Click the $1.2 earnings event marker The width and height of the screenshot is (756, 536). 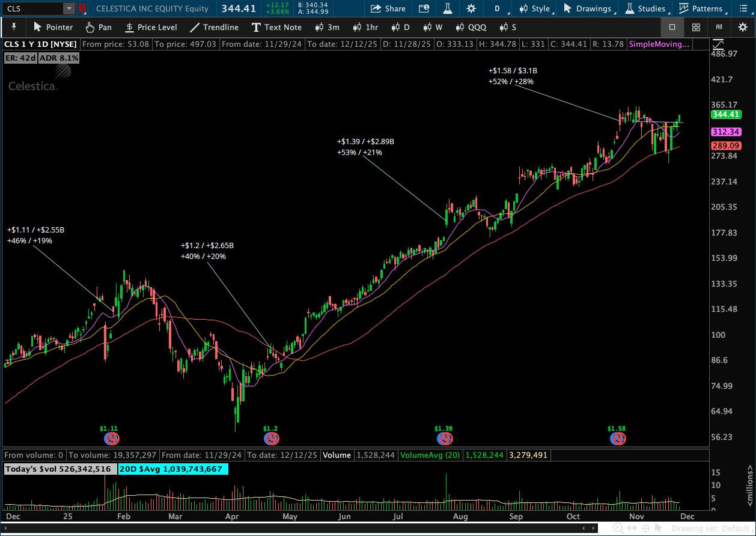point(271,439)
